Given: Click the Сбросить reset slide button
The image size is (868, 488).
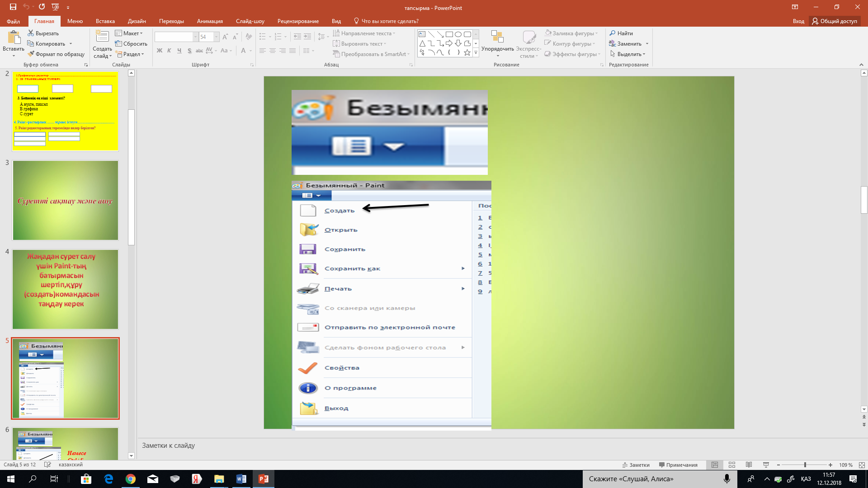Looking at the screenshot, I should [131, 44].
